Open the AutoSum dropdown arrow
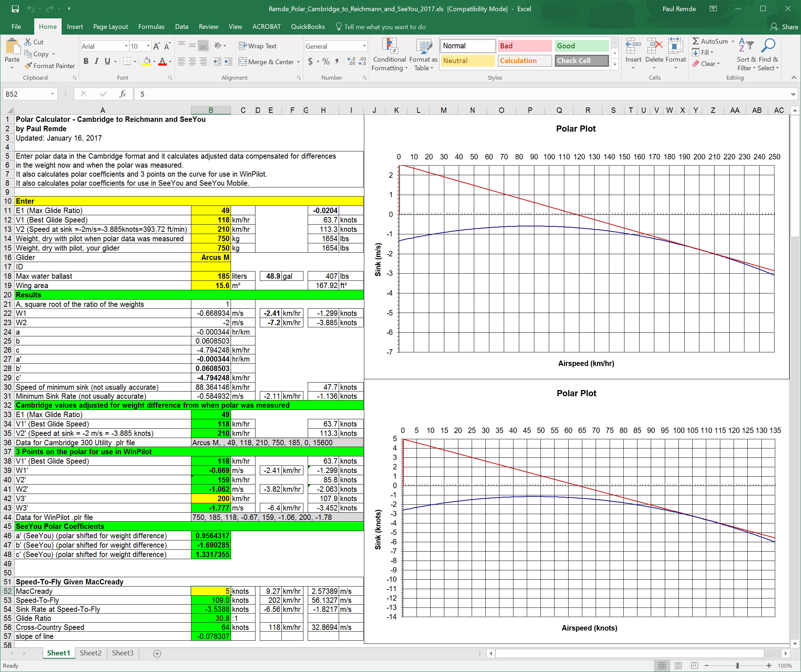This screenshot has width=801, height=672. click(733, 41)
